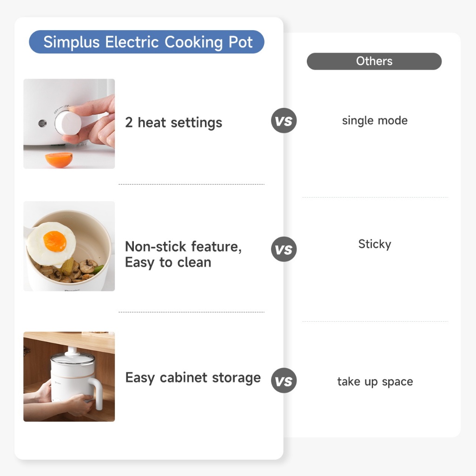
Task: Click the fingers gripping the heat knob
Action: [x=100, y=121]
